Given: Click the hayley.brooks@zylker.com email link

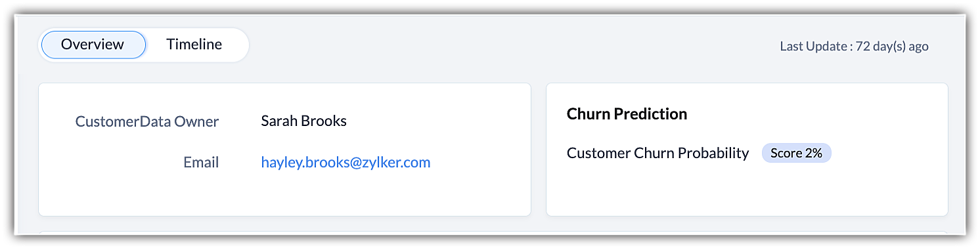Looking at the screenshot, I should [345, 163].
